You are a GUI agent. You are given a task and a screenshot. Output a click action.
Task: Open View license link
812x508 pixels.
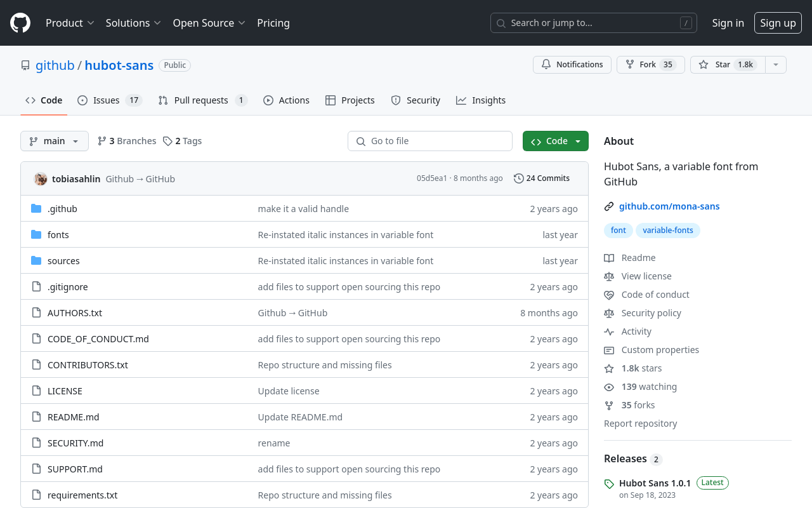tap(638, 276)
